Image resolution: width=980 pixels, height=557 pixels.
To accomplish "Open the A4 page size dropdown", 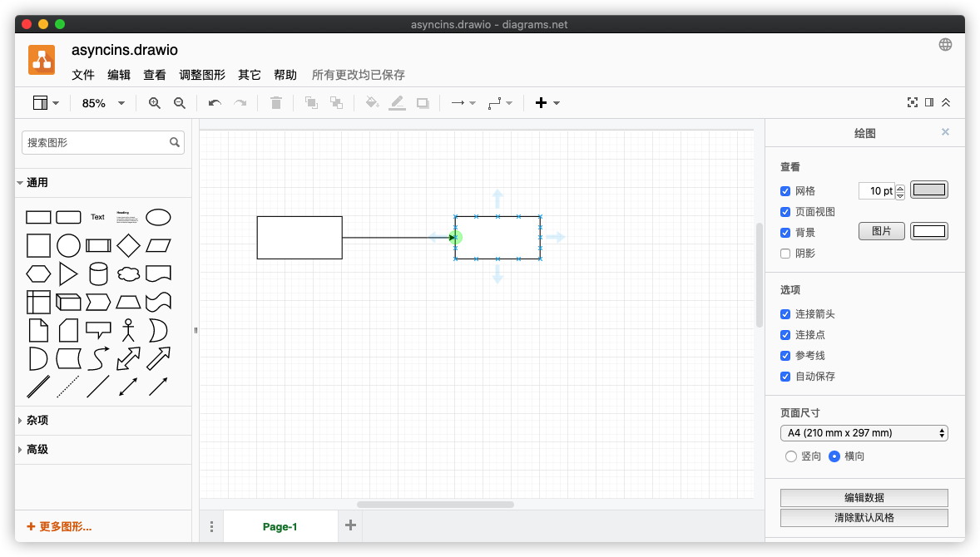I will 864,433.
